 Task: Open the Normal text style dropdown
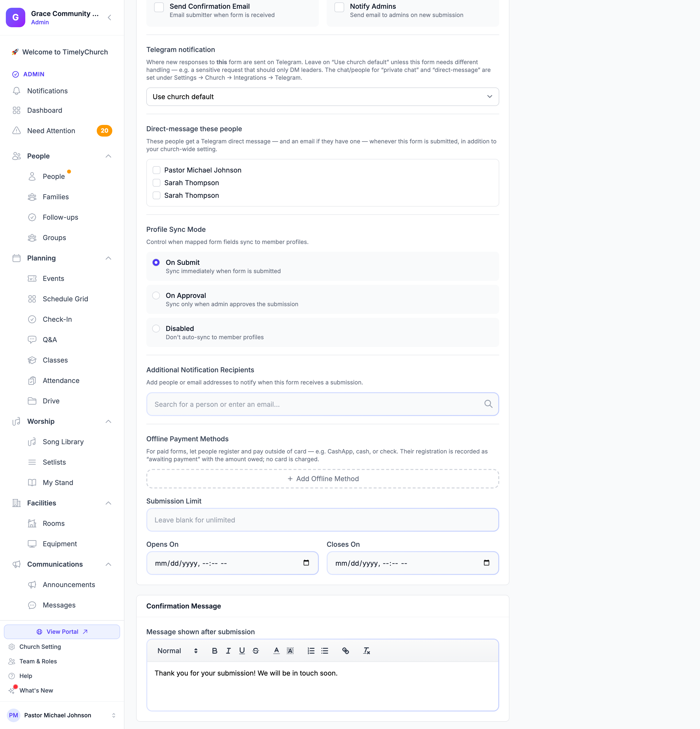pyautogui.click(x=177, y=651)
